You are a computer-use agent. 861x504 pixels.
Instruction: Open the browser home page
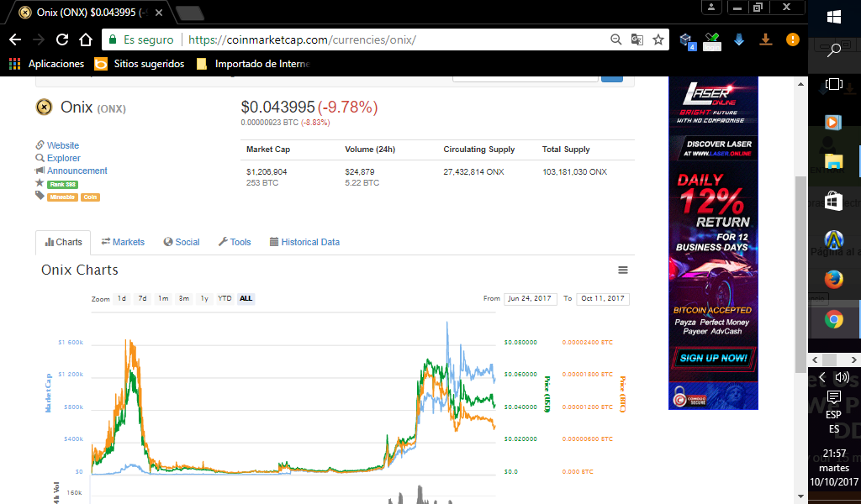(x=86, y=39)
